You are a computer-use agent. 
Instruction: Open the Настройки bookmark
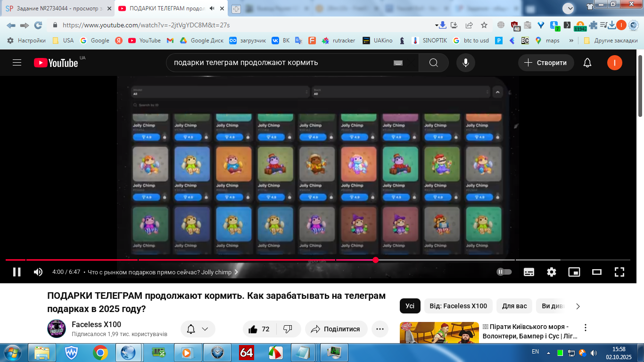26,41
